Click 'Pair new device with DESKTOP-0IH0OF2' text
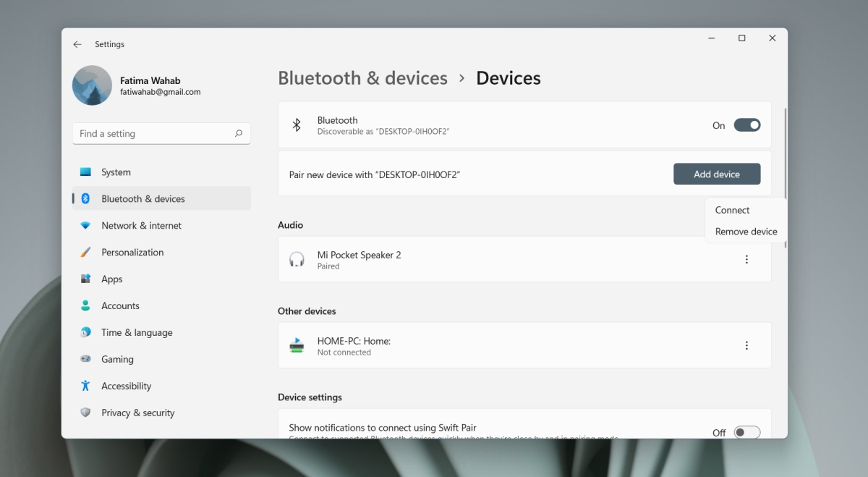The height and width of the screenshot is (477, 868). point(375,174)
